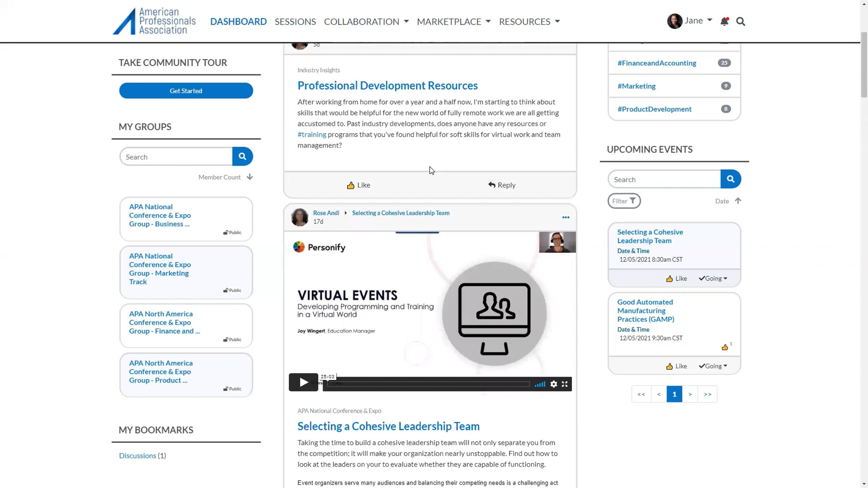868x488 pixels.
Task: Open the #FinanceandAccounting hashtag link
Action: [656, 63]
